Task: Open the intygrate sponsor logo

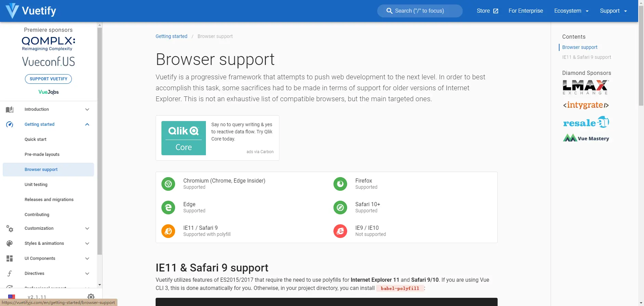Action: [586, 105]
